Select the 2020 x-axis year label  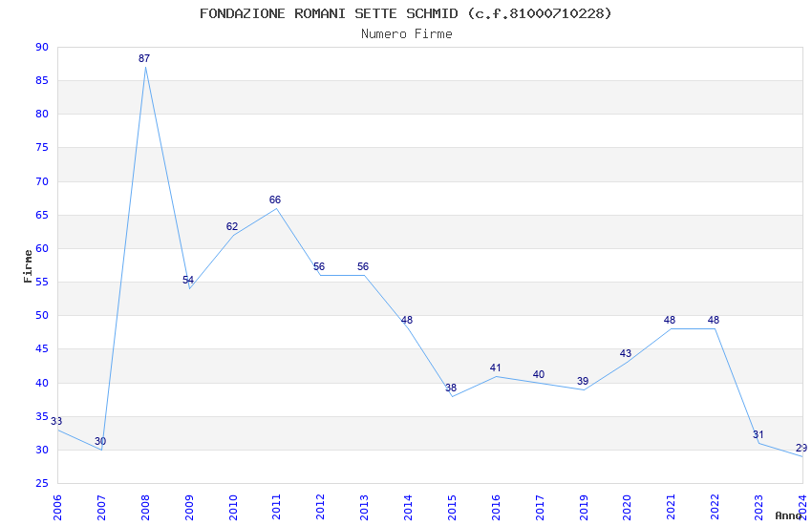point(627,507)
